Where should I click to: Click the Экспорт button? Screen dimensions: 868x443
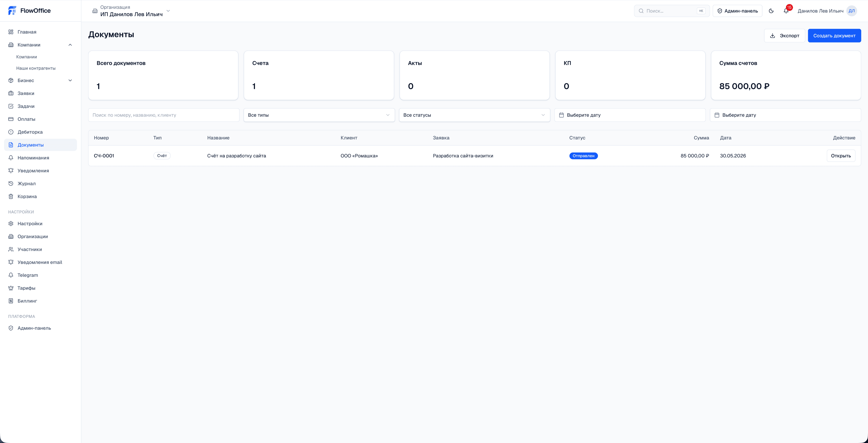[x=784, y=36]
